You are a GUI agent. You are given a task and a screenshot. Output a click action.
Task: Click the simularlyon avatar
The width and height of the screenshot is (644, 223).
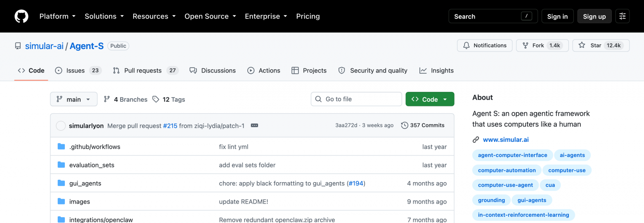[61, 126]
